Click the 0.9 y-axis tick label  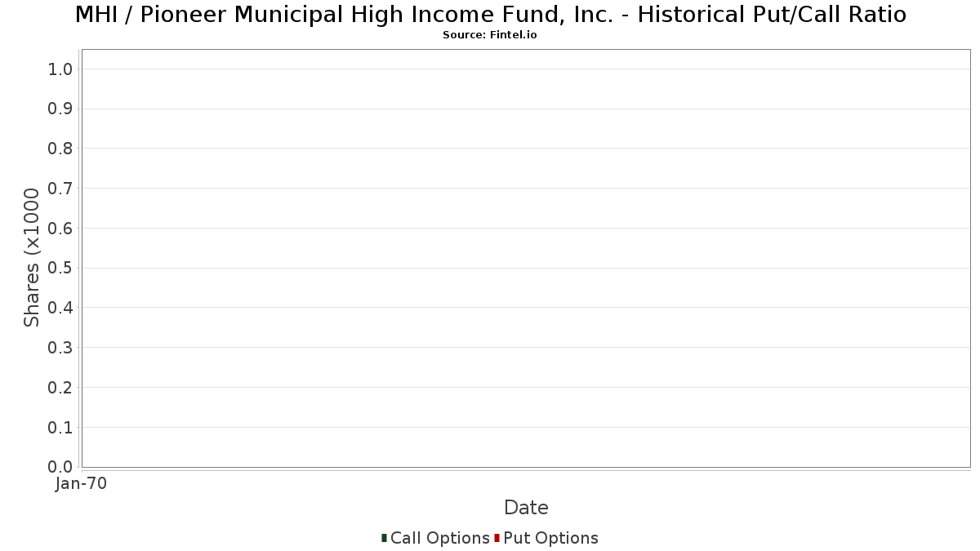point(60,109)
